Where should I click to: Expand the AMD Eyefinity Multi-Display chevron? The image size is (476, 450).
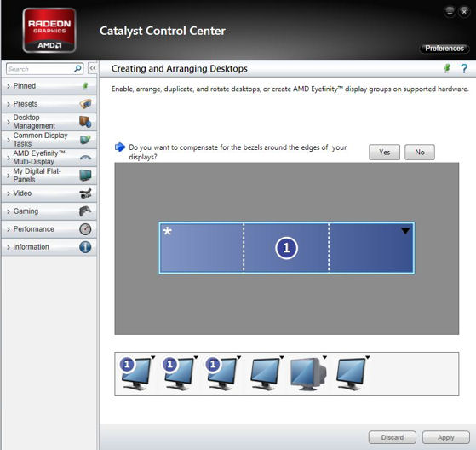pyautogui.click(x=9, y=158)
